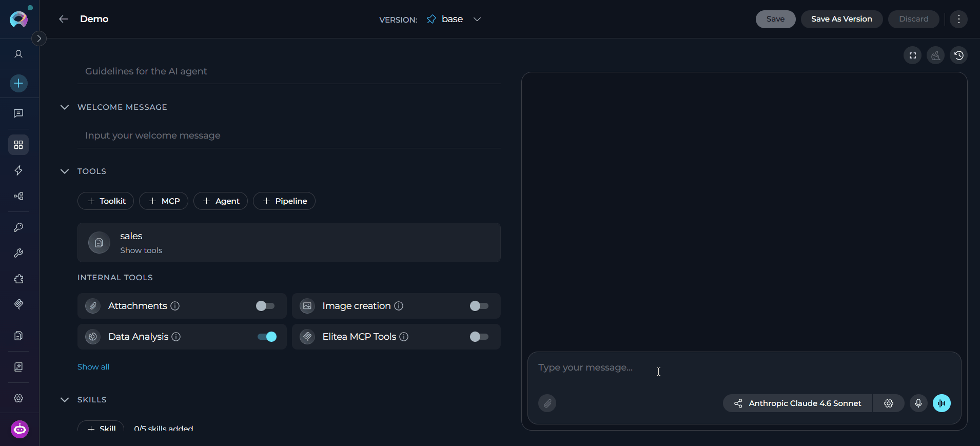This screenshot has height=446, width=980.
Task: Open the three-dot more options menu
Action: 958,19
